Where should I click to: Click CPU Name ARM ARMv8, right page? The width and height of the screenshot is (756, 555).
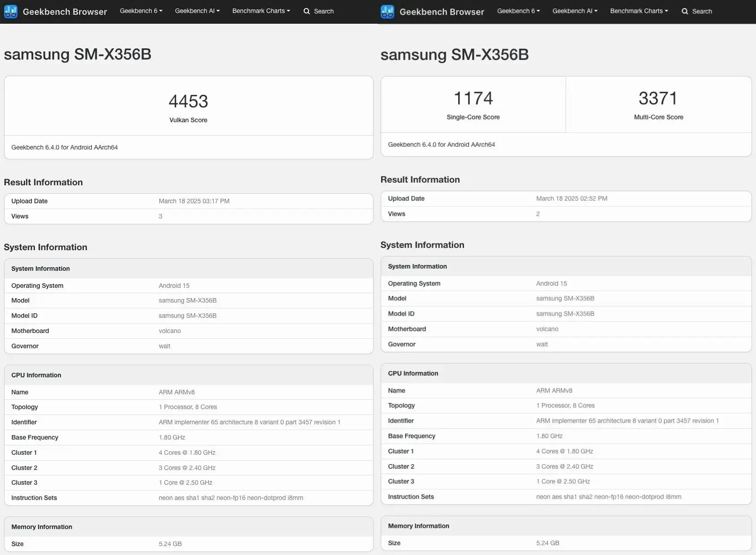pos(554,391)
